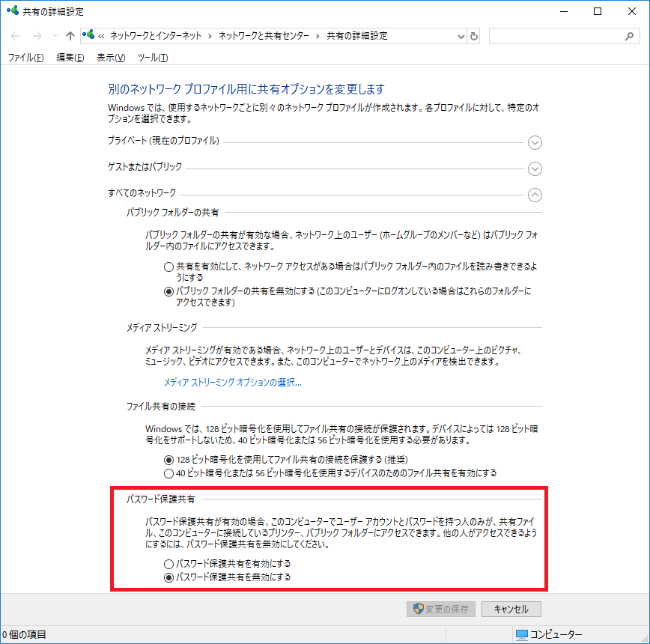Click the window resize grip in status bar corner
Screen dimensions: 650x644
[645, 639]
